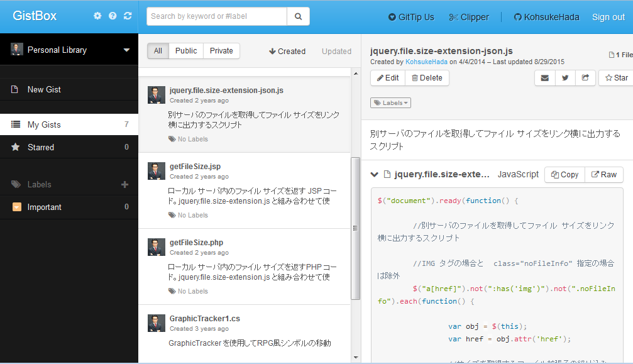Open KohsukeHada GitHub profile link
This screenshot has height=364, width=633.
(x=547, y=17)
